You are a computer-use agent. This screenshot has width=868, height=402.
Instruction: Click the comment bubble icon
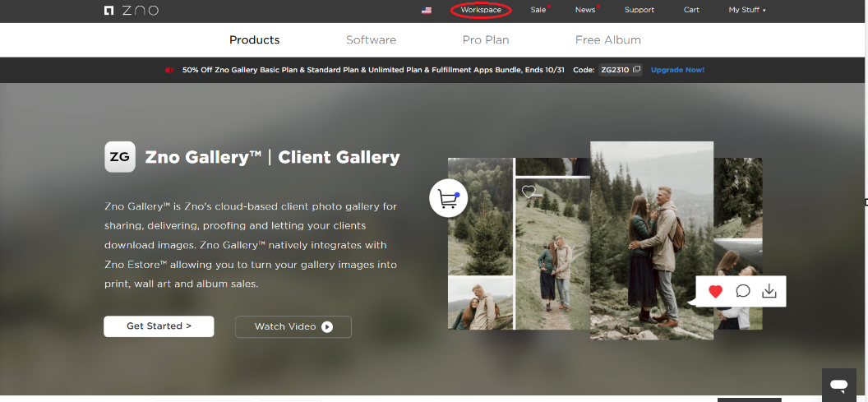(x=743, y=291)
